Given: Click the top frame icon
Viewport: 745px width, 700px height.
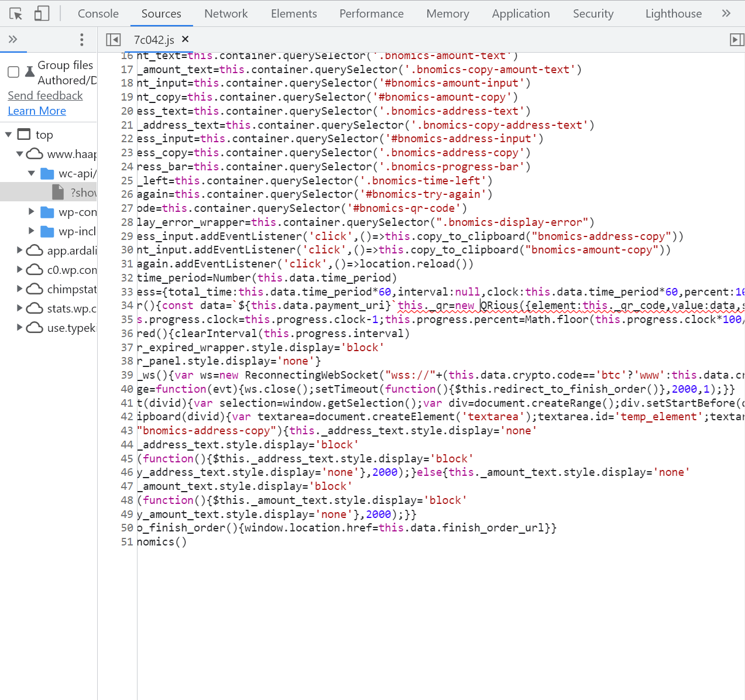Looking at the screenshot, I should (x=24, y=134).
